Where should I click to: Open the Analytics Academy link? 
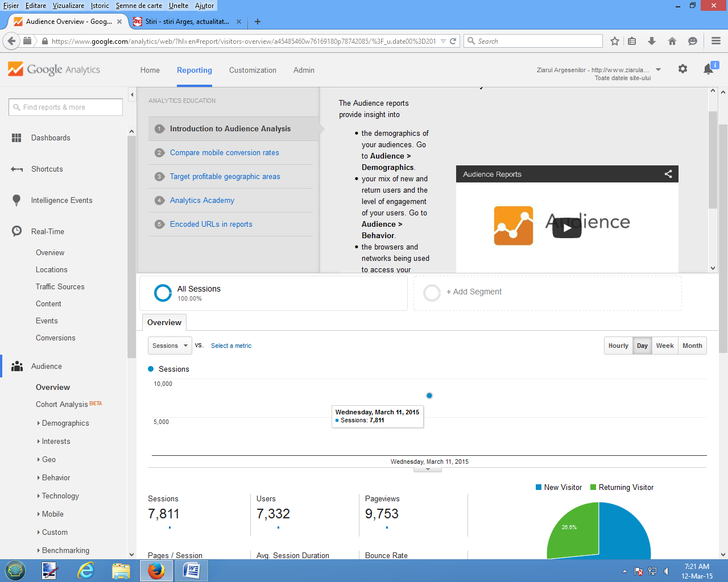point(202,200)
